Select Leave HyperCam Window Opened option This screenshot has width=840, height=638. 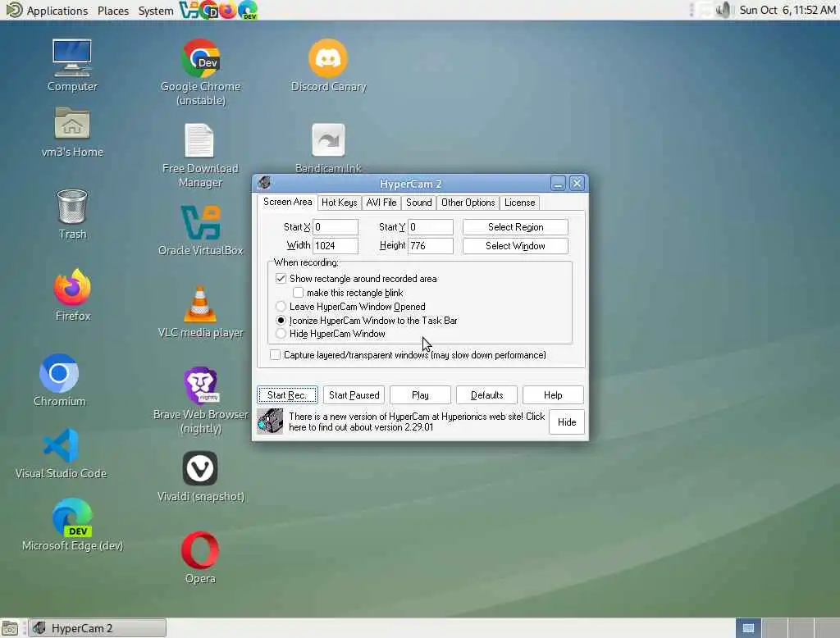tap(281, 307)
